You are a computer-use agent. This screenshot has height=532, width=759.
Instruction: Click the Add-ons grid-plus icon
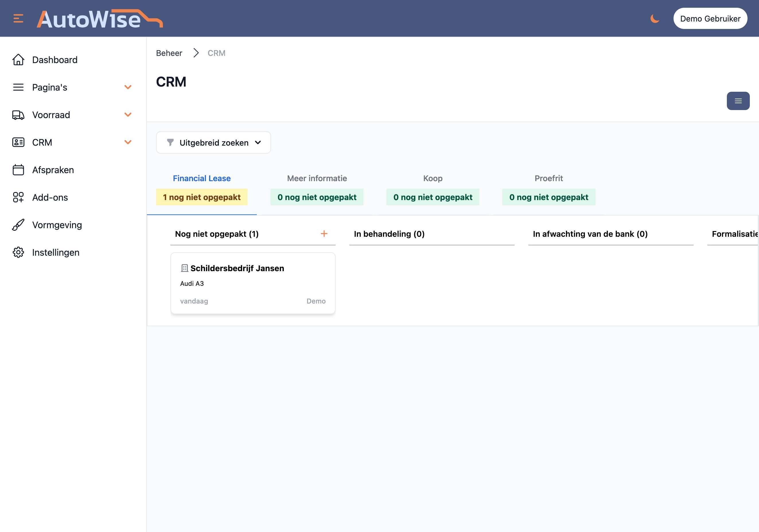(x=18, y=197)
